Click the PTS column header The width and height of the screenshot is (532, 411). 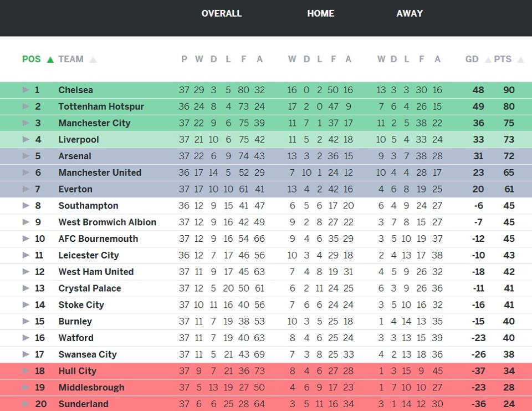pyautogui.click(x=503, y=59)
